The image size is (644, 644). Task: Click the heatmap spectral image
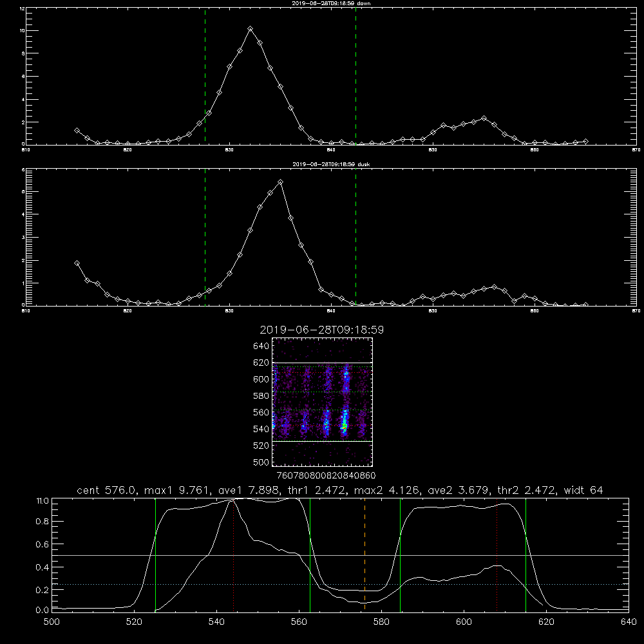pyautogui.click(x=323, y=402)
